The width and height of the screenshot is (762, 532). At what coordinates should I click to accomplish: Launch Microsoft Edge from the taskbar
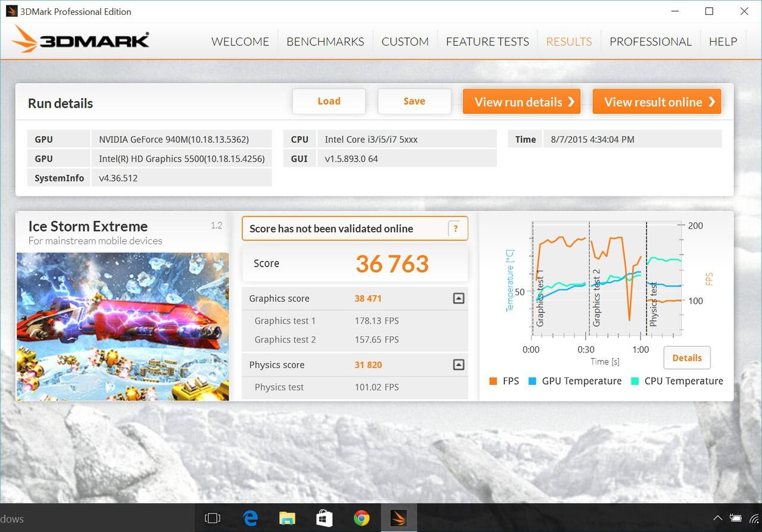pos(250,518)
